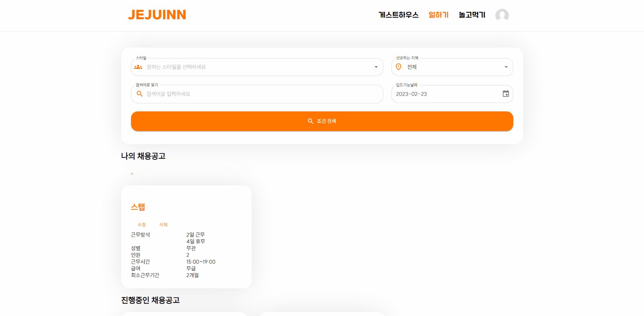Open the 전체 region selector arrow

[x=506, y=67]
